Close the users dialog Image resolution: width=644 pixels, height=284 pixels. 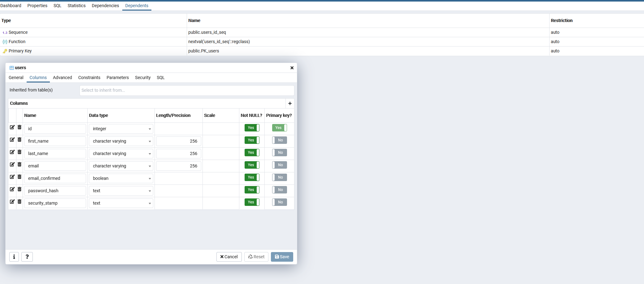pyautogui.click(x=292, y=68)
